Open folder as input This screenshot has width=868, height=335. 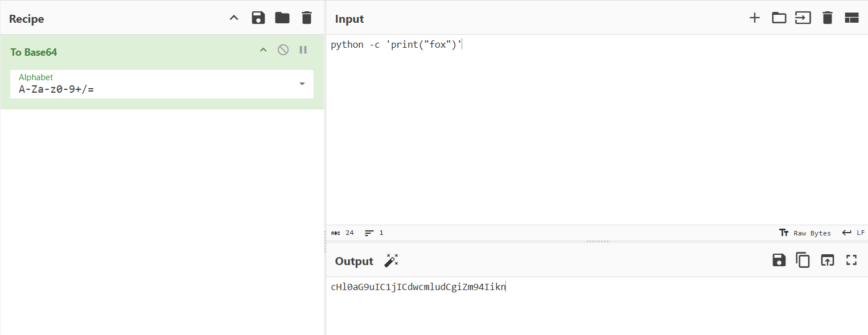(x=779, y=18)
